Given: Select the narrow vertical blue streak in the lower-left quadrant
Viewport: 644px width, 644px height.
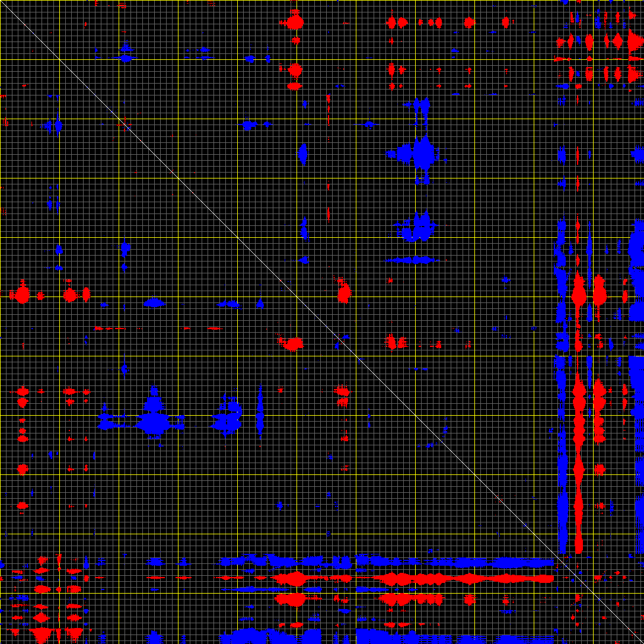Looking at the screenshot, I should click(260, 409).
